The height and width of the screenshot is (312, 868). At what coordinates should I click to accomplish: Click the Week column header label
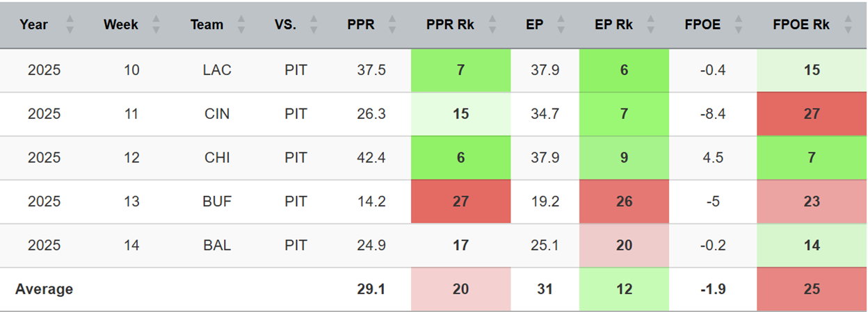[121, 25]
